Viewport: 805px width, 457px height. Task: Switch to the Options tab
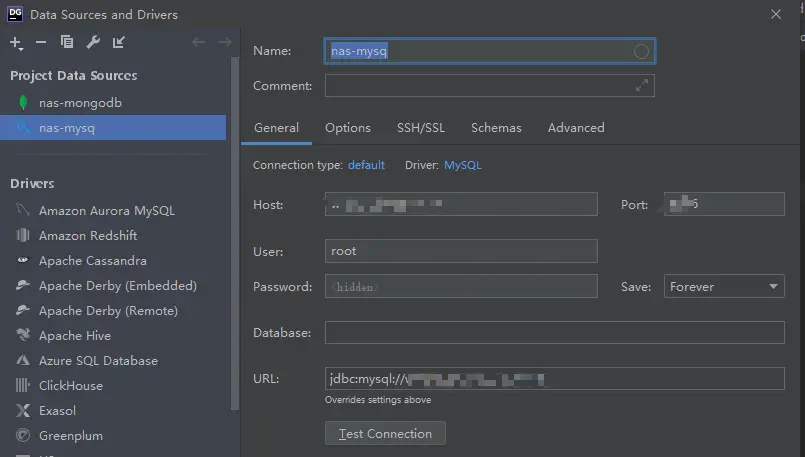pyautogui.click(x=348, y=128)
